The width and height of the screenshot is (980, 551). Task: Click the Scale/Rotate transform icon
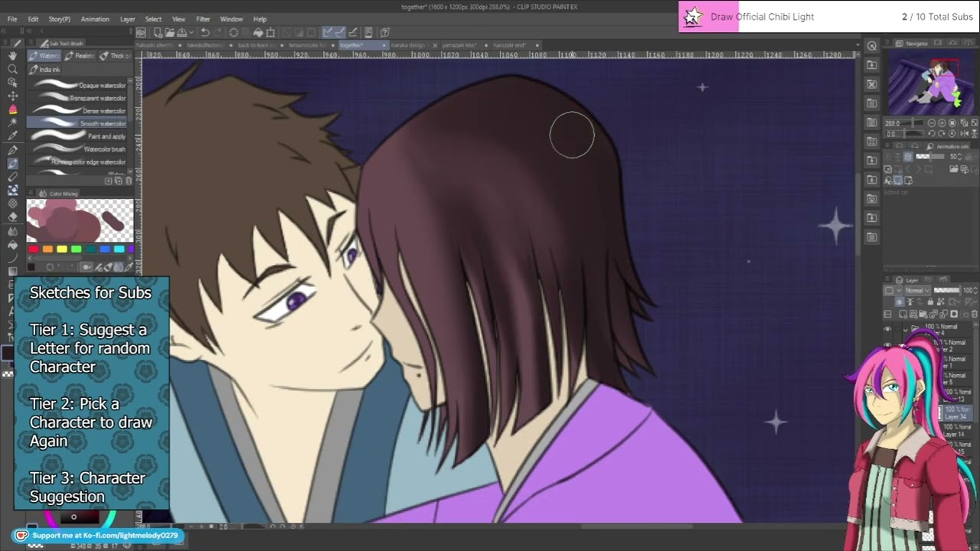tap(270, 32)
